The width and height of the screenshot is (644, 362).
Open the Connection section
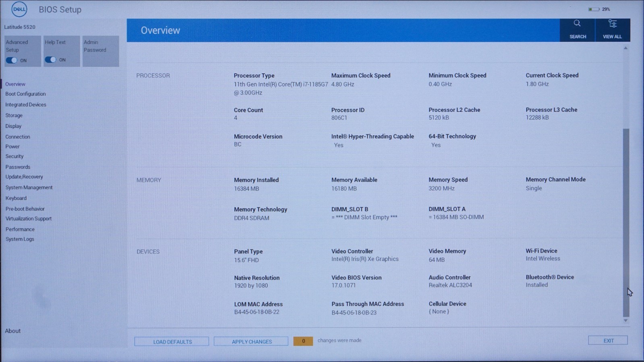(x=18, y=137)
